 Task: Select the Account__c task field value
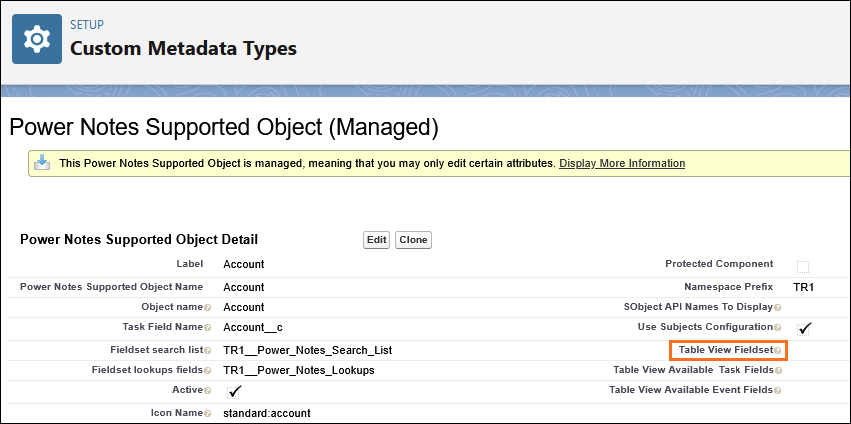coord(253,327)
